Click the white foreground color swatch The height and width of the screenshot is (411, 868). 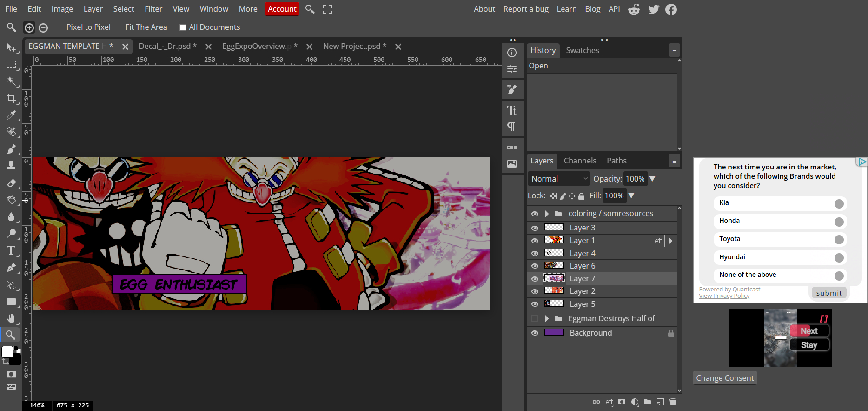point(7,352)
